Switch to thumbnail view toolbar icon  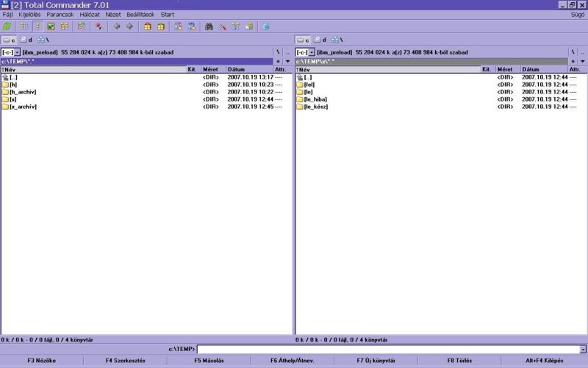[x=51, y=26]
